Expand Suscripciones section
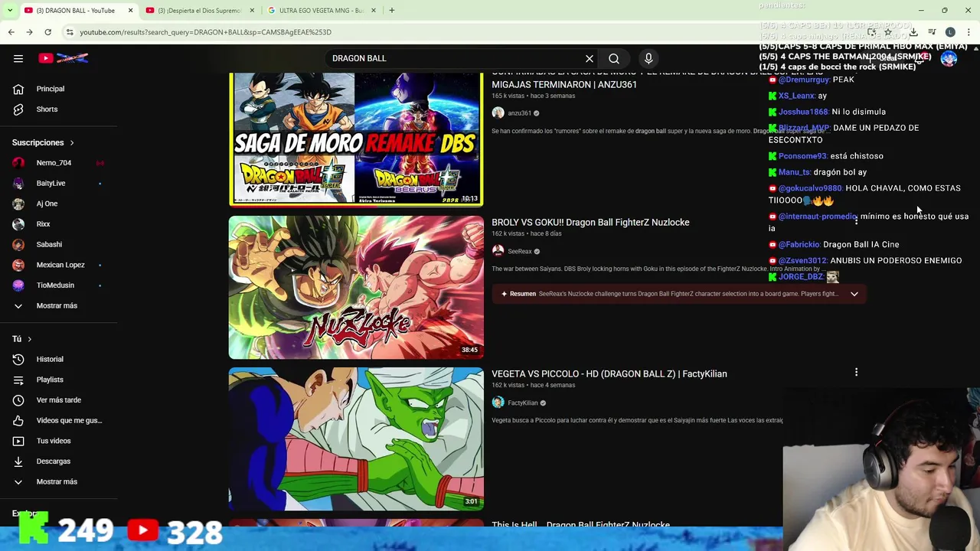 coord(43,142)
